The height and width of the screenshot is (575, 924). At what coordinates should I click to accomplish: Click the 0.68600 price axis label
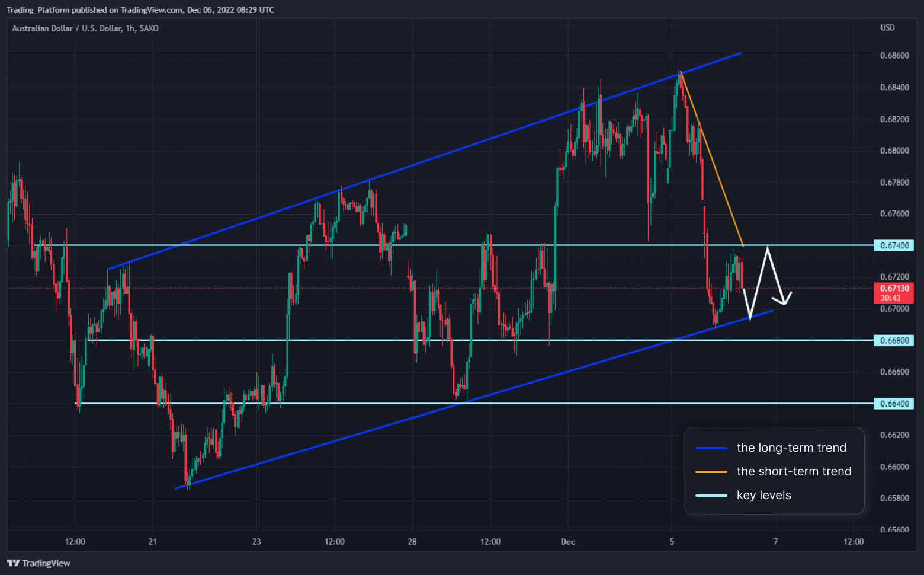tap(894, 56)
